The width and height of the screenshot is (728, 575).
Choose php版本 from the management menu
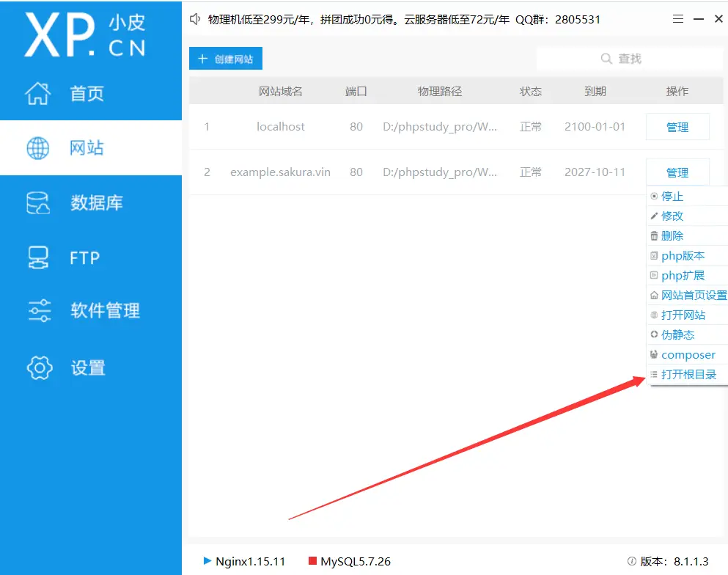(679, 255)
